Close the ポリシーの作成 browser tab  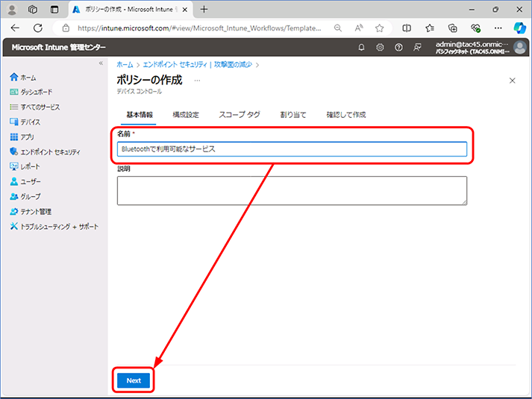185,10
